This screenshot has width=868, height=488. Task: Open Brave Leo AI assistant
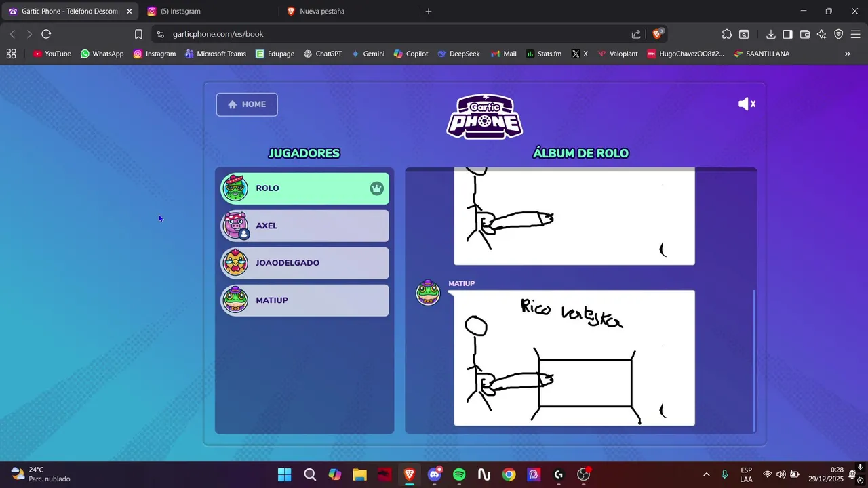(x=822, y=34)
